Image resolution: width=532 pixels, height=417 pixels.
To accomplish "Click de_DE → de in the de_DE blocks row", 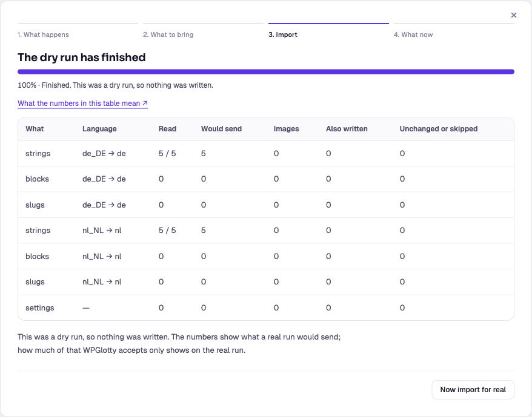I will [x=104, y=179].
